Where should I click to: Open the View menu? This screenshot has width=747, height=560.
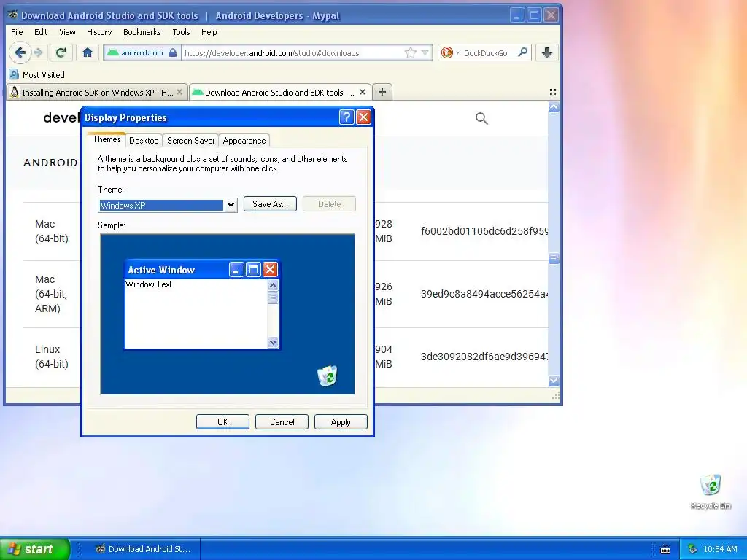tap(67, 32)
